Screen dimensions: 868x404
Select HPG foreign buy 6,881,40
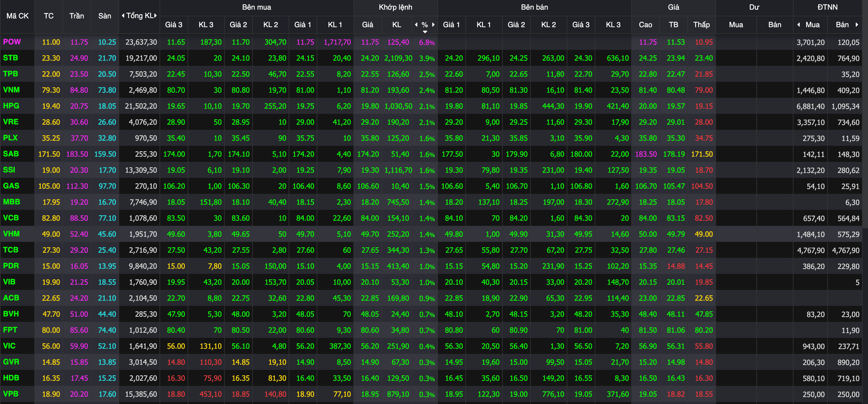[810, 106]
